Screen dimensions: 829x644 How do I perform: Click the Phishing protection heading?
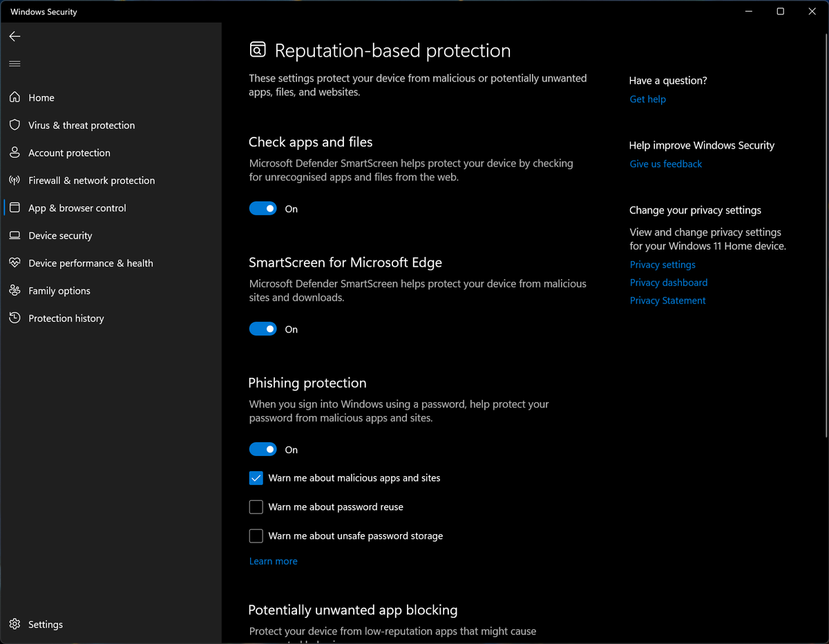(307, 383)
